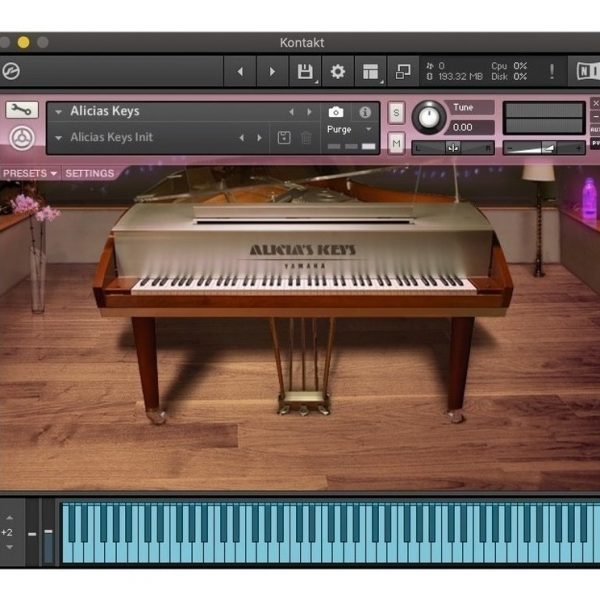This screenshot has height=600, width=600.
Task: Click the round performance view icon below wrench
Action: point(22,138)
